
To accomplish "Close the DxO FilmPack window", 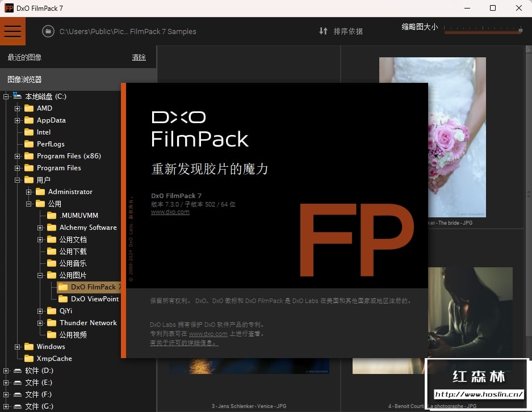I will point(519,8).
